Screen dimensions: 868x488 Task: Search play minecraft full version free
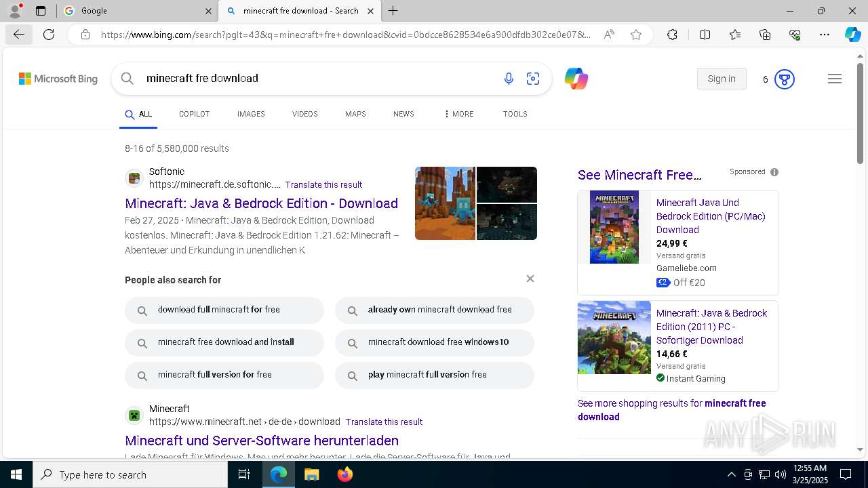[435, 375]
